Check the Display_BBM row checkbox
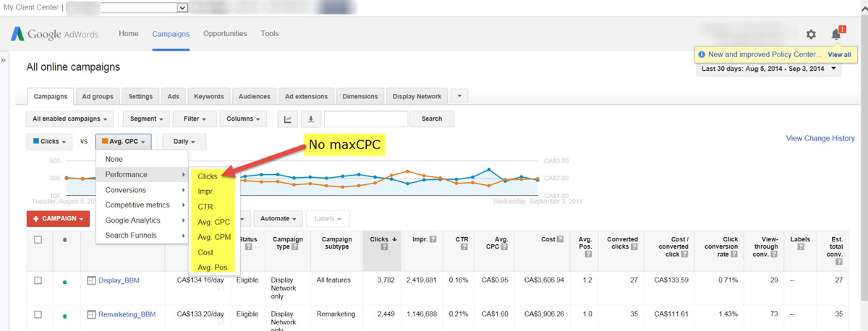This screenshot has width=868, height=331. pyautogui.click(x=38, y=280)
